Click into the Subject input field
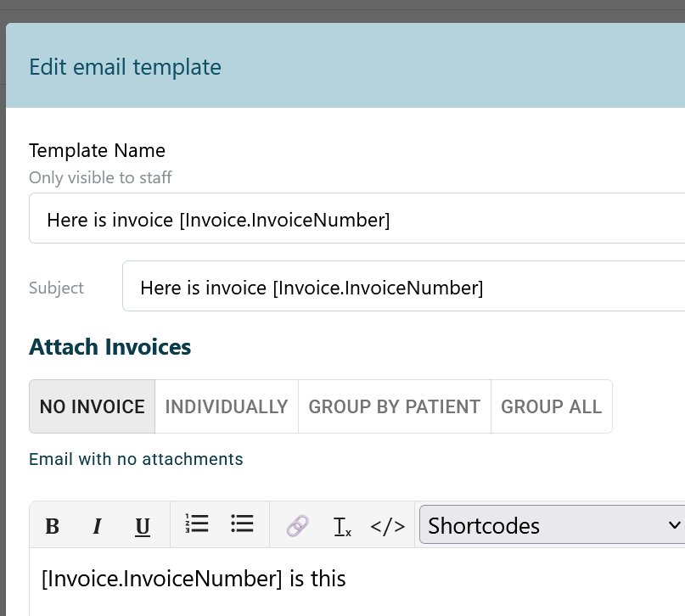Viewport: 685px width, 616px height. tap(404, 287)
